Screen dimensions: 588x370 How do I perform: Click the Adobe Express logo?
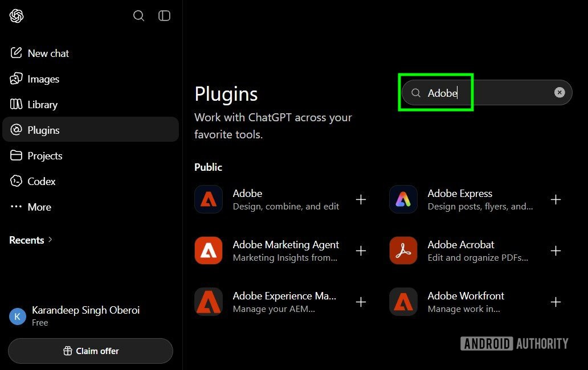pos(403,199)
